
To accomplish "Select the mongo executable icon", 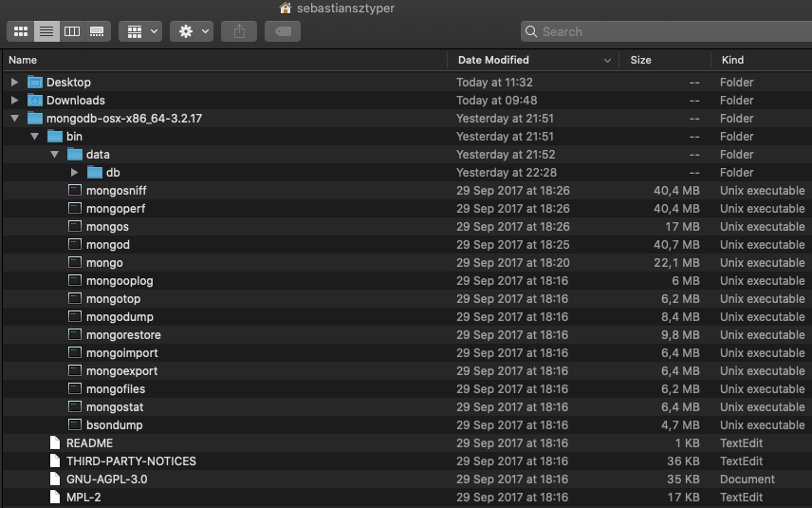I will 75,262.
